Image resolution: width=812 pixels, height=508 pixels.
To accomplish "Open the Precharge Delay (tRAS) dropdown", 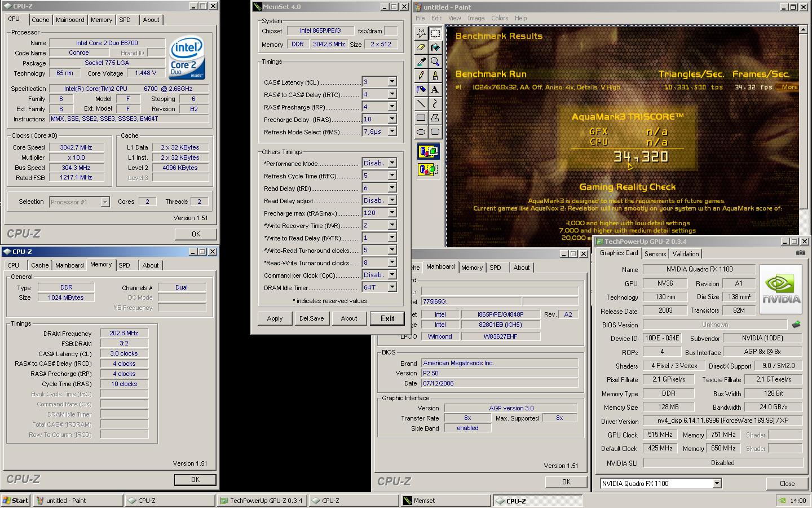I will pyautogui.click(x=392, y=119).
